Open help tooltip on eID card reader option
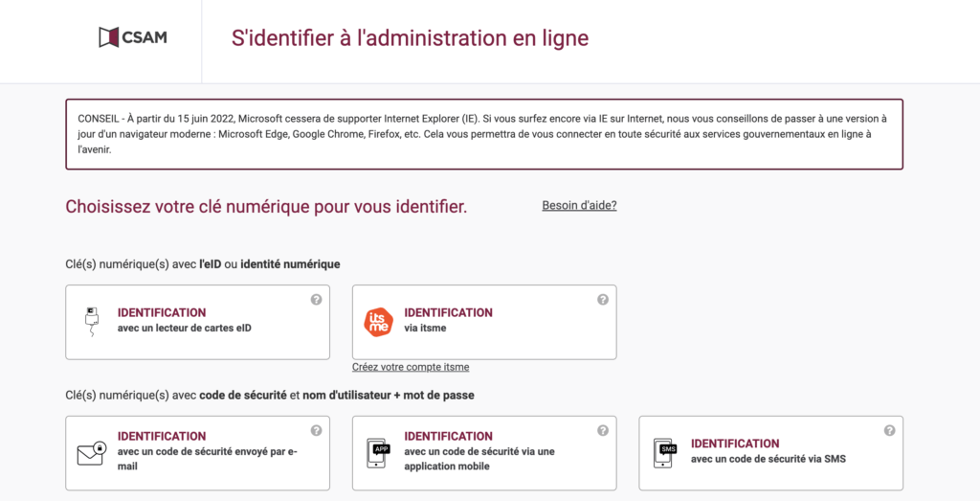The image size is (980, 501). tap(316, 300)
